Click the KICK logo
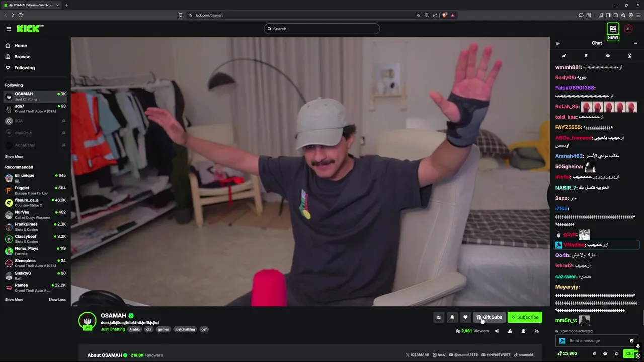This screenshot has width=644, height=362. [30, 29]
